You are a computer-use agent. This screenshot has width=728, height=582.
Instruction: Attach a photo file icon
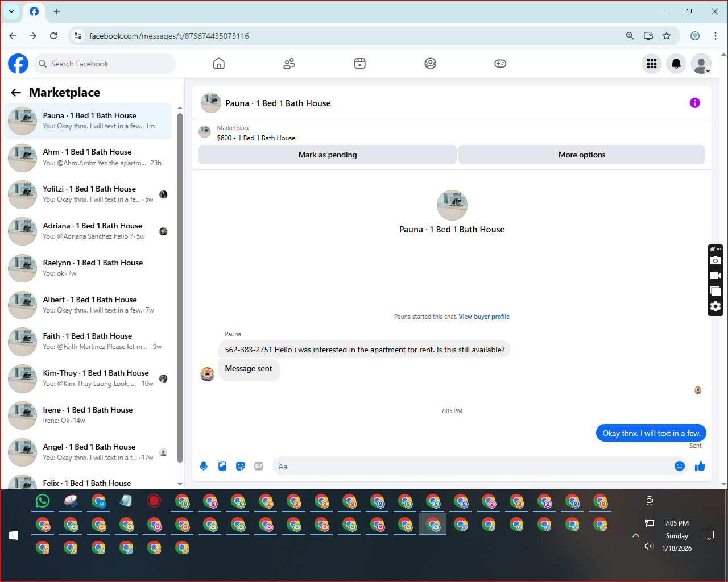pos(222,466)
